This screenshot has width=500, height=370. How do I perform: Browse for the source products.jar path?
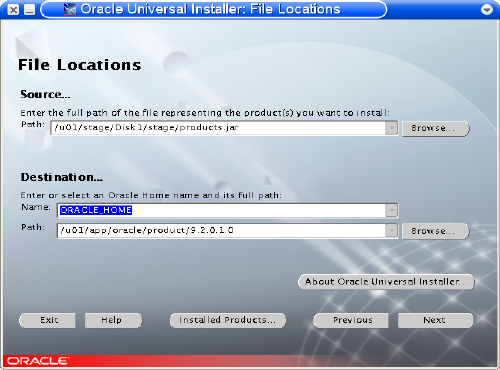(436, 128)
